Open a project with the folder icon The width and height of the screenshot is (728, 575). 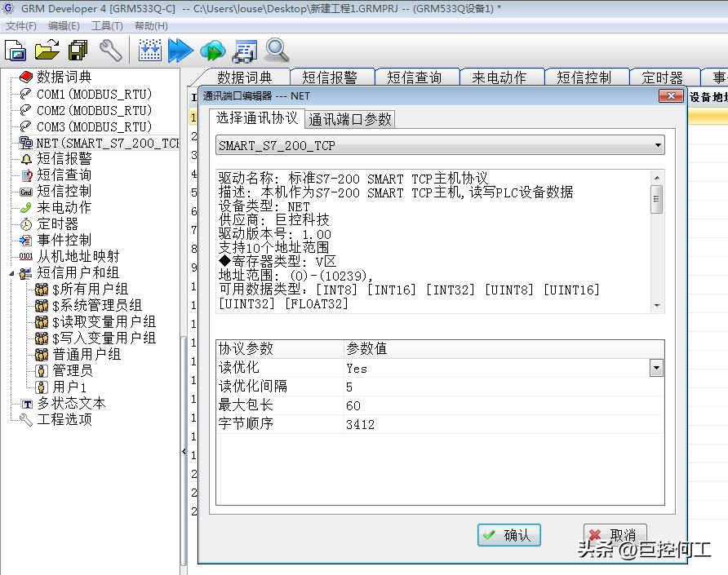click(47, 51)
